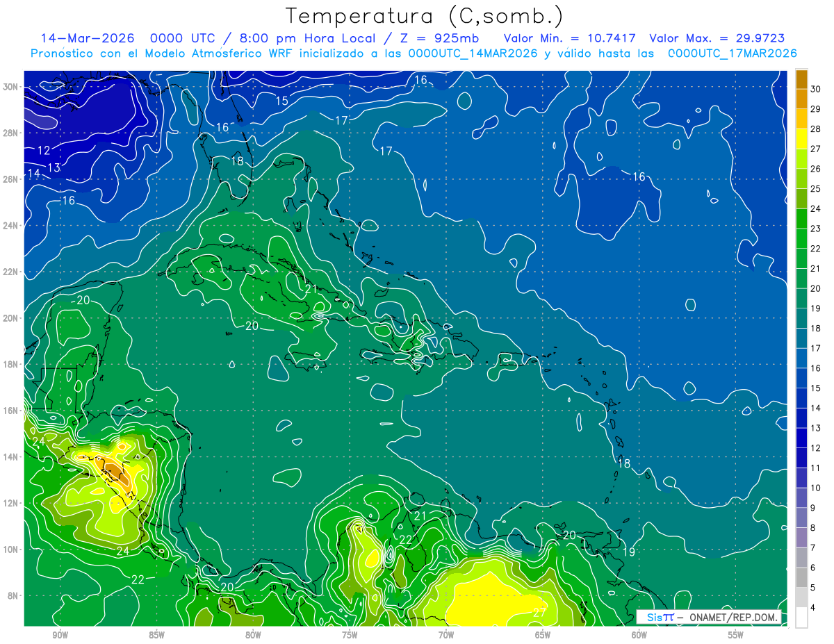Click the "22N" latitude axis label
Viewport: 834px width, 644px height.
click(x=10, y=272)
